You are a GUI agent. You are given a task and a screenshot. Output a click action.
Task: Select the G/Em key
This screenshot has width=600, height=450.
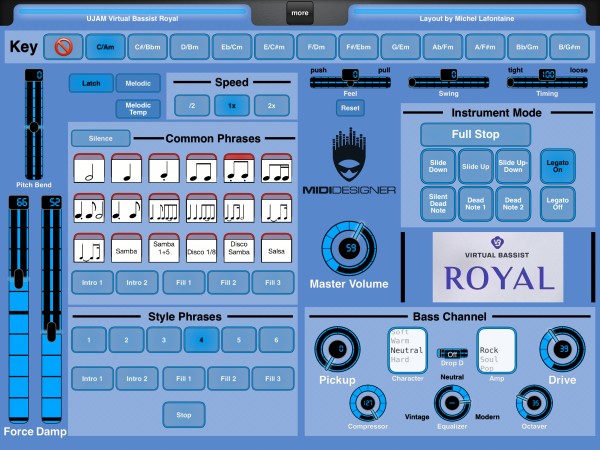pos(400,47)
